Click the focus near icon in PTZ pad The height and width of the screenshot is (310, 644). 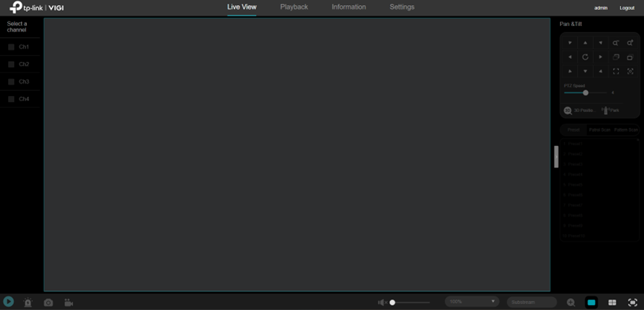tap(630, 57)
